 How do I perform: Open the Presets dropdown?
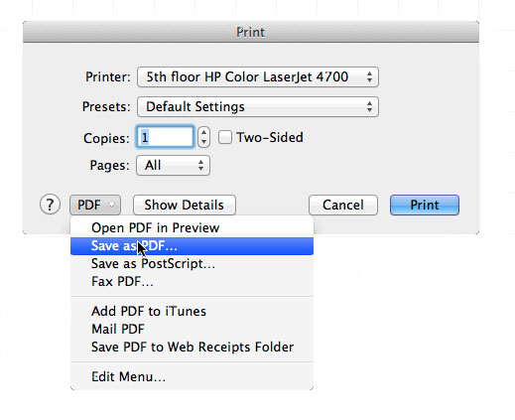click(x=258, y=107)
